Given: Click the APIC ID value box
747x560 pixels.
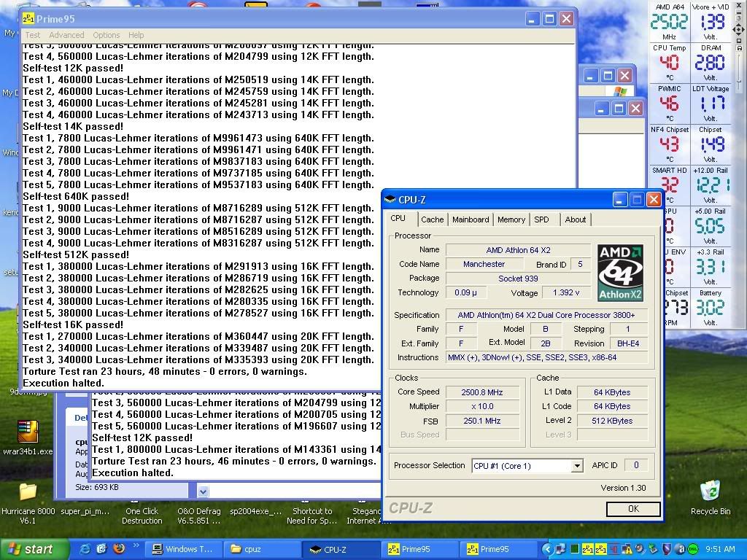Looking at the screenshot, I should pyautogui.click(x=635, y=465).
